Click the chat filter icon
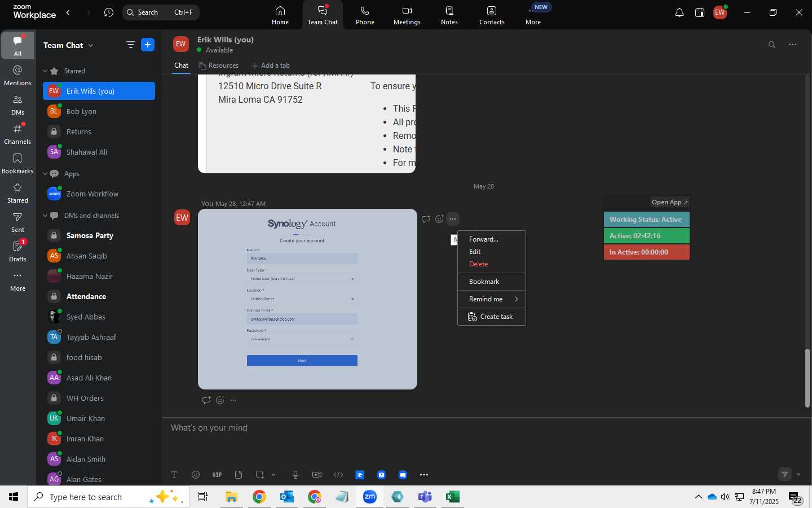 [130, 45]
